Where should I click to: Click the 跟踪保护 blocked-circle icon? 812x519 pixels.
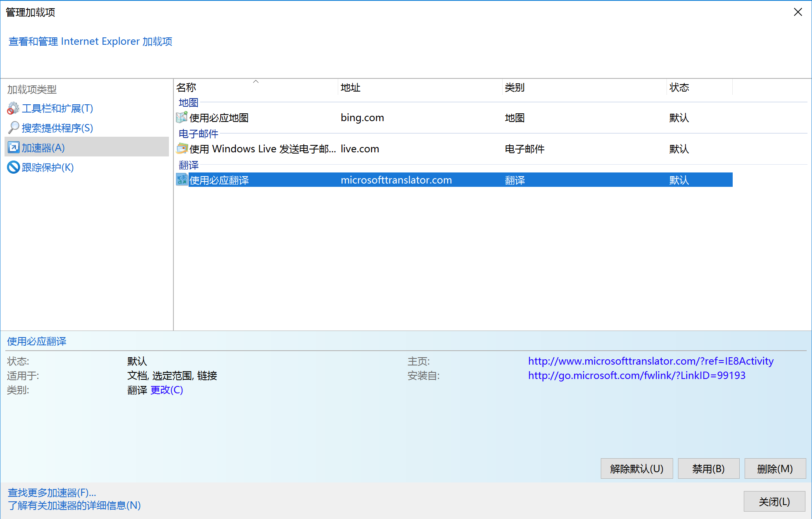13,167
